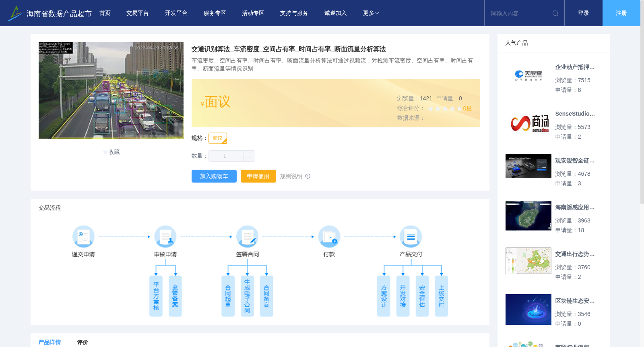The width and height of the screenshot is (644, 347).
Task: Click the search magnifier icon
Action: pos(555,13)
